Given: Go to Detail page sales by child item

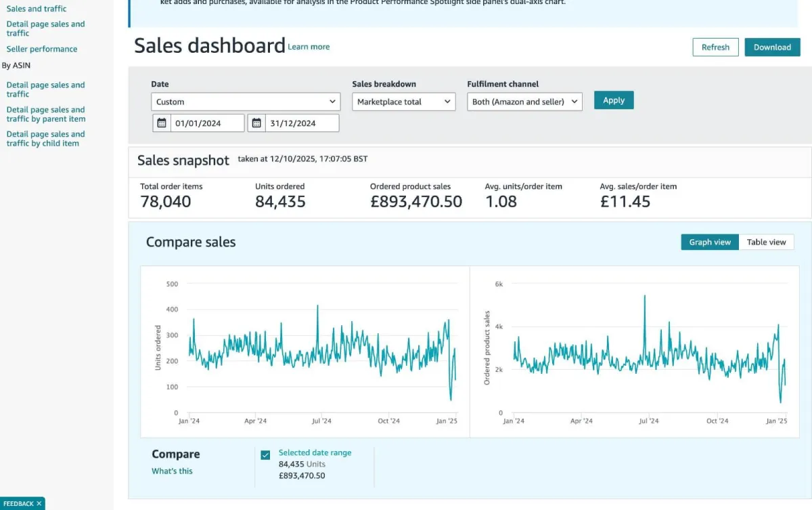Looking at the screenshot, I should pyautogui.click(x=46, y=138).
